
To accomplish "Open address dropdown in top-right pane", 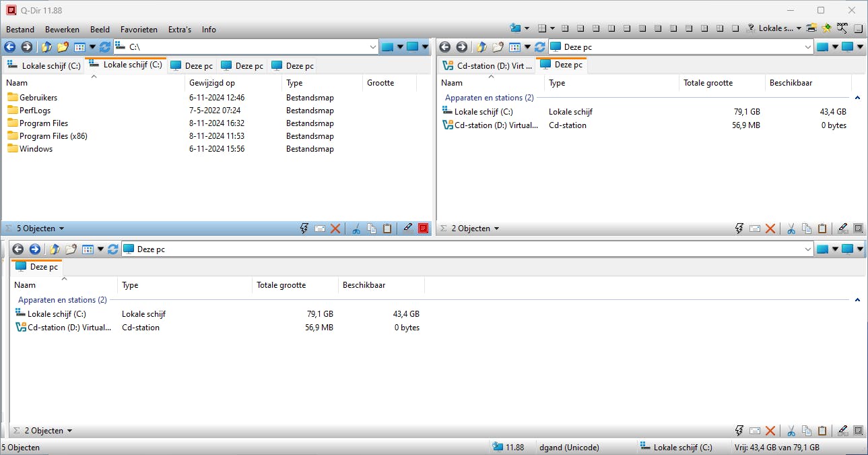I will coord(809,47).
